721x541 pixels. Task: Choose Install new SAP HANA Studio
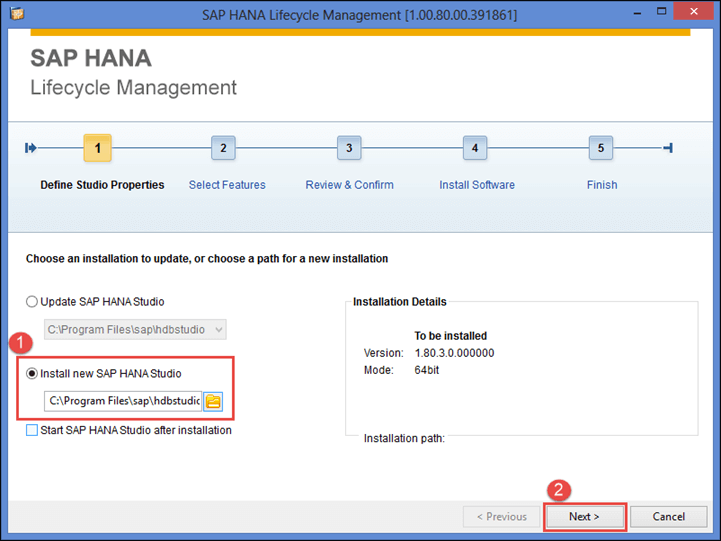(x=33, y=374)
